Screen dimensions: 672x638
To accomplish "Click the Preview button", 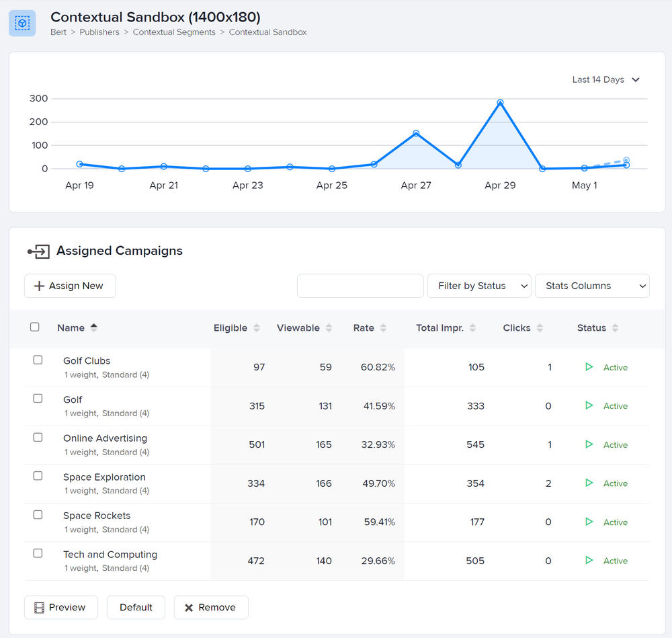I will pos(61,607).
